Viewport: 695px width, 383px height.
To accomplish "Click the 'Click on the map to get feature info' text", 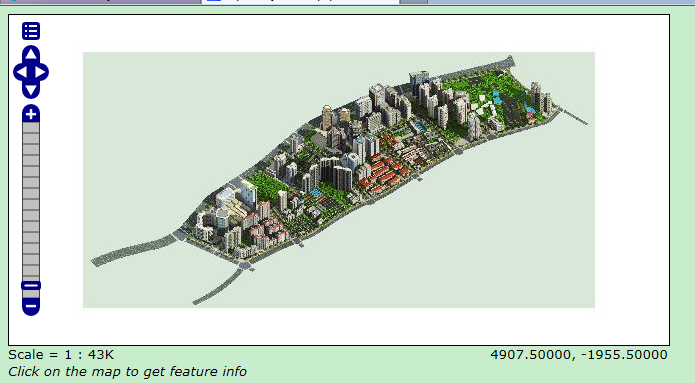I will point(127,371).
